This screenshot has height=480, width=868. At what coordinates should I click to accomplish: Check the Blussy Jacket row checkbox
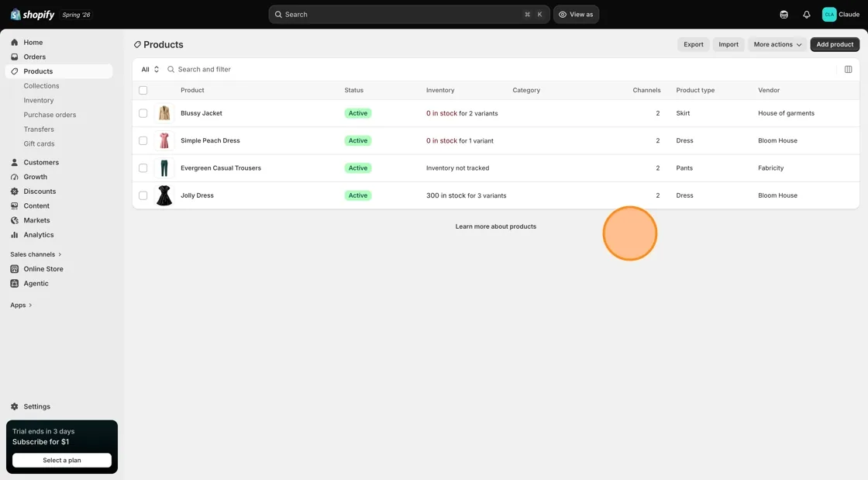coord(143,113)
